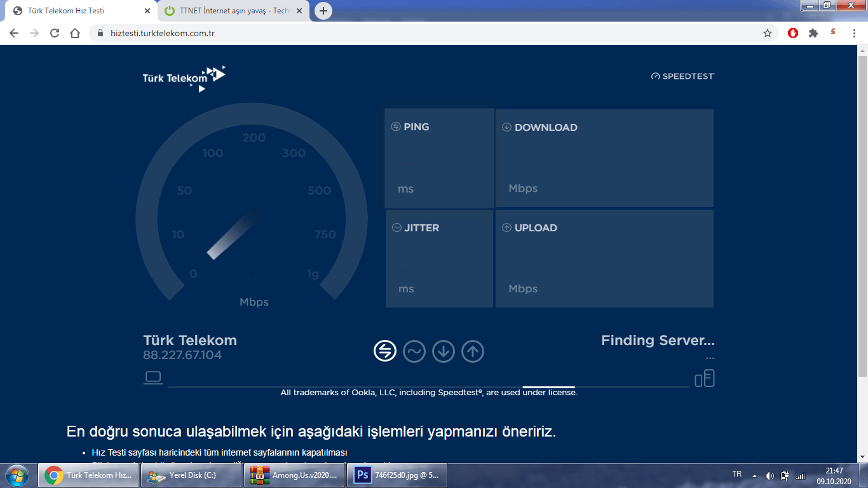Select the upload arrow stage icon
This screenshot has width=868, height=488.
point(473,351)
